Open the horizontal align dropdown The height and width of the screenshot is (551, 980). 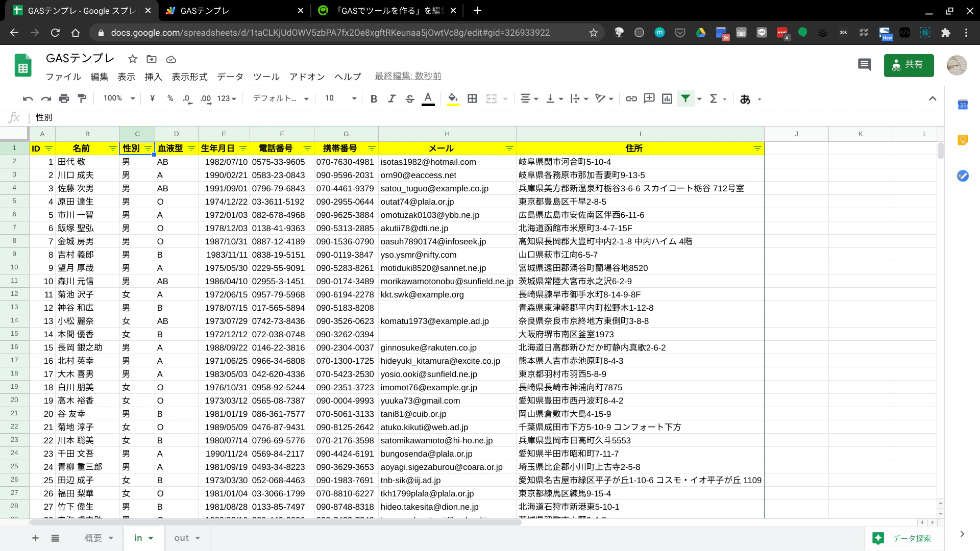coord(529,99)
